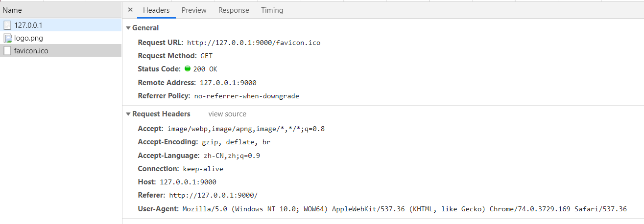
Task: Click the User-Agent header value
Action: (405, 209)
